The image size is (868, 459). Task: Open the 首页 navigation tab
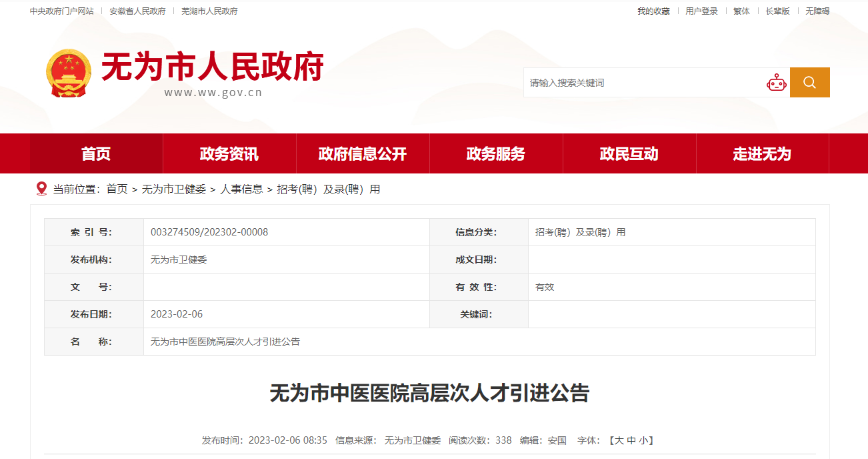click(96, 154)
